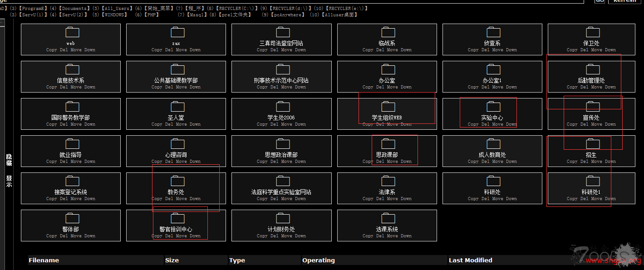Open the 心理咨询 folder icon
The height and width of the screenshot is (270, 644).
pyautogui.click(x=177, y=144)
